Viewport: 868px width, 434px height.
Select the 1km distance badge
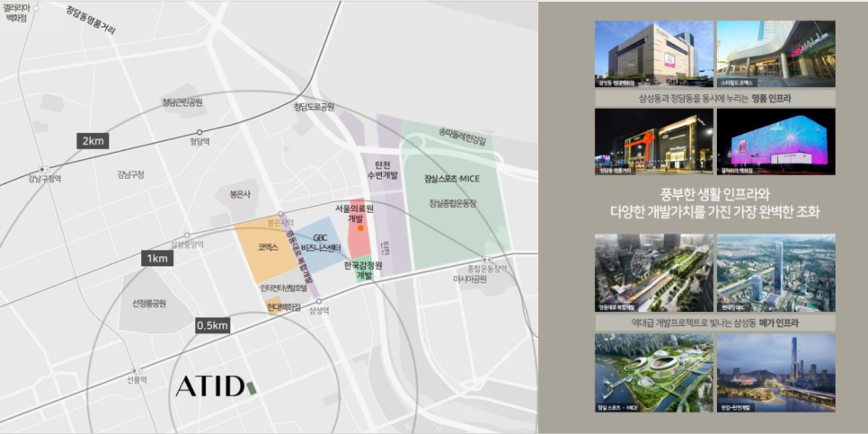point(156,259)
